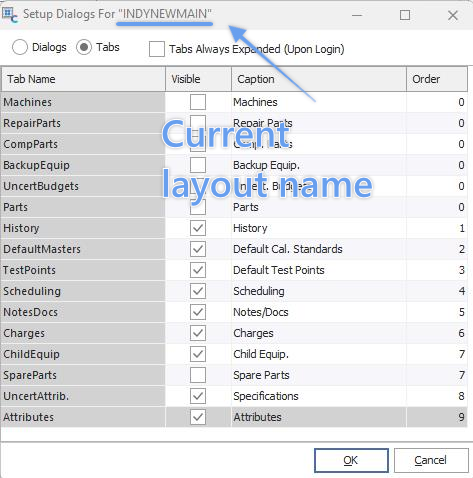
Task: Click order value 9 in Attributes row
Action: pos(437,417)
